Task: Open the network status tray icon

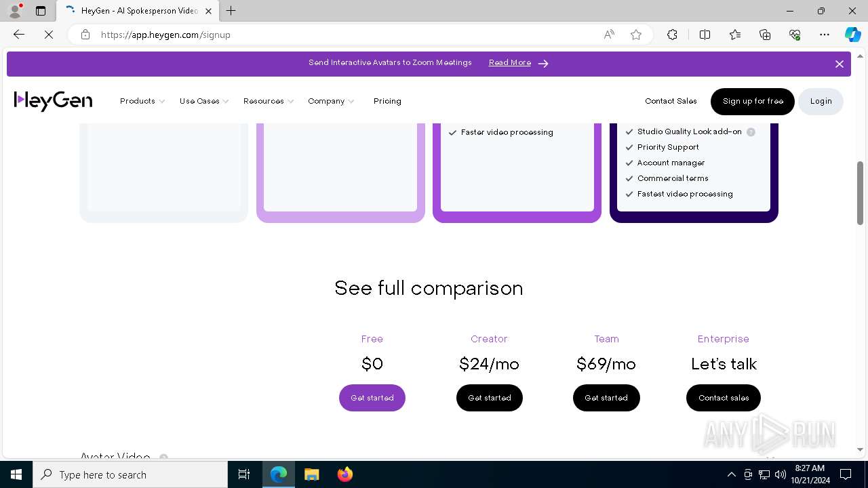Action: [x=764, y=474]
